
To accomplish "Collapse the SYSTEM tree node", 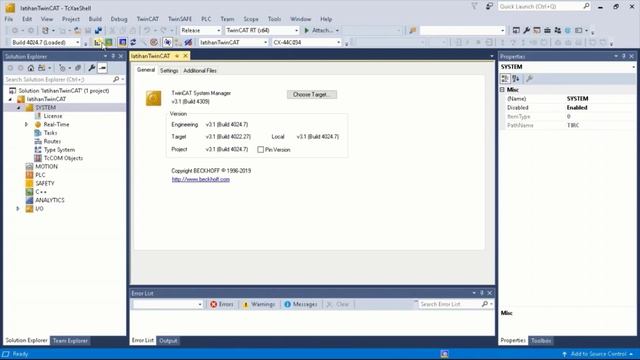I will 18,108.
